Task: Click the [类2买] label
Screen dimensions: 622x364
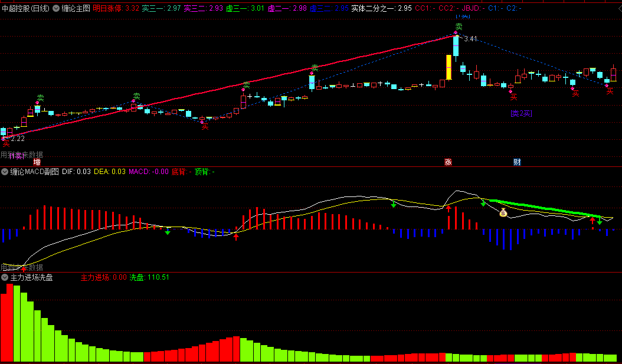Action: (521, 113)
